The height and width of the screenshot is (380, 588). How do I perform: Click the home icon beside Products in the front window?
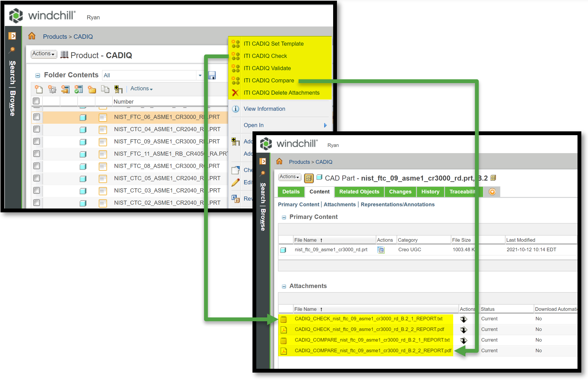coord(279,161)
